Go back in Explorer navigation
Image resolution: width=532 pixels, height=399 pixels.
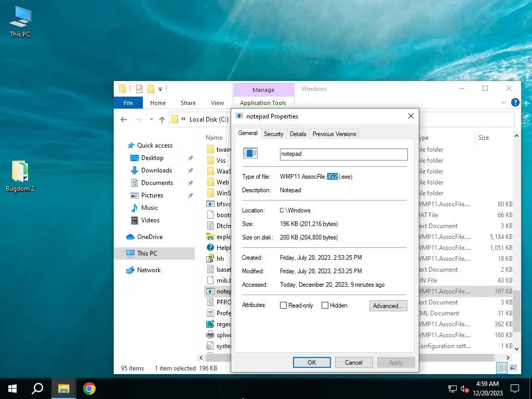coord(124,119)
